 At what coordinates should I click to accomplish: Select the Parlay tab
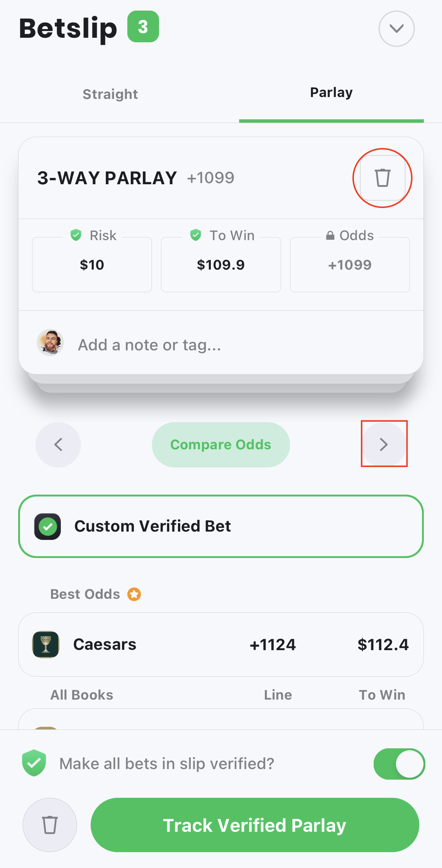point(331,93)
